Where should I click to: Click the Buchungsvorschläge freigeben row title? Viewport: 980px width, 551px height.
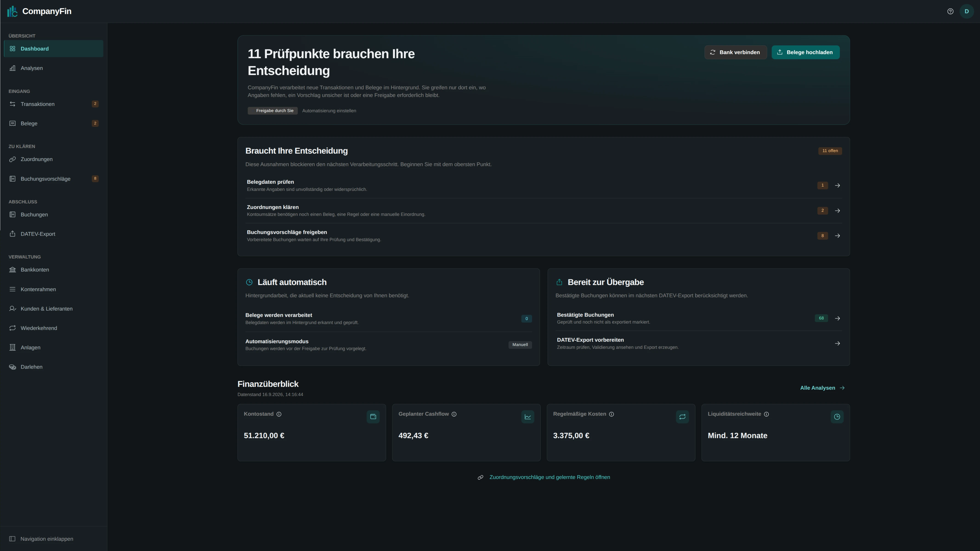tap(287, 232)
